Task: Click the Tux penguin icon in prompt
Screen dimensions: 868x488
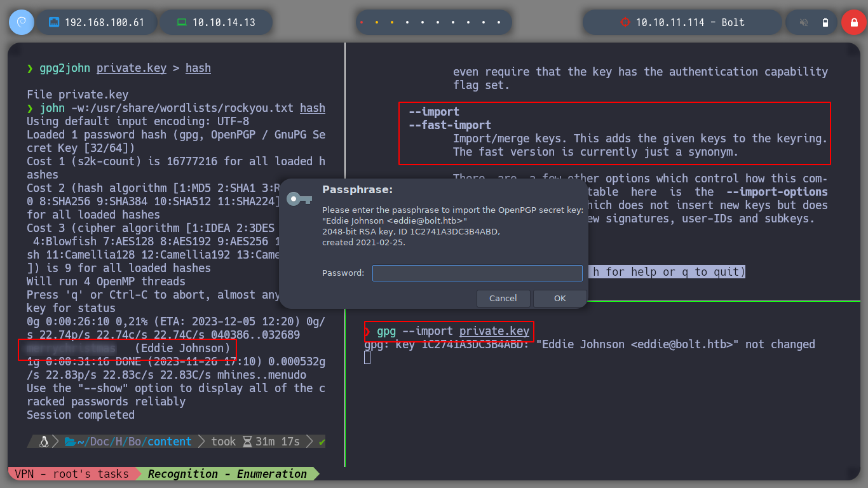Action: [x=44, y=441]
